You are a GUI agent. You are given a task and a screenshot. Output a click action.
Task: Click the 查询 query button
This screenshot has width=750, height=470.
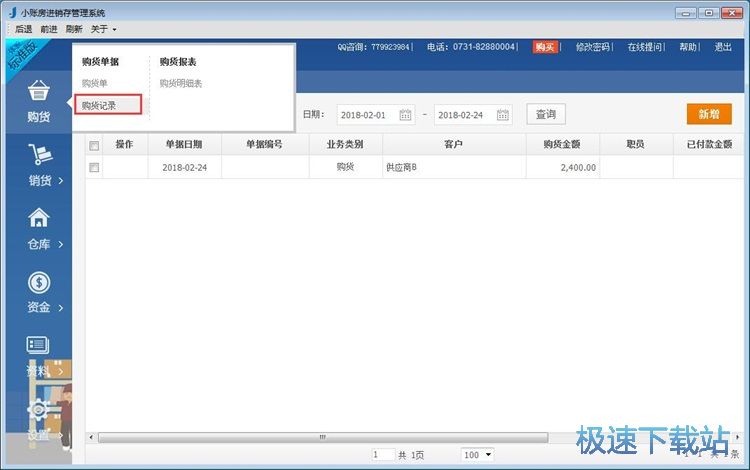546,114
